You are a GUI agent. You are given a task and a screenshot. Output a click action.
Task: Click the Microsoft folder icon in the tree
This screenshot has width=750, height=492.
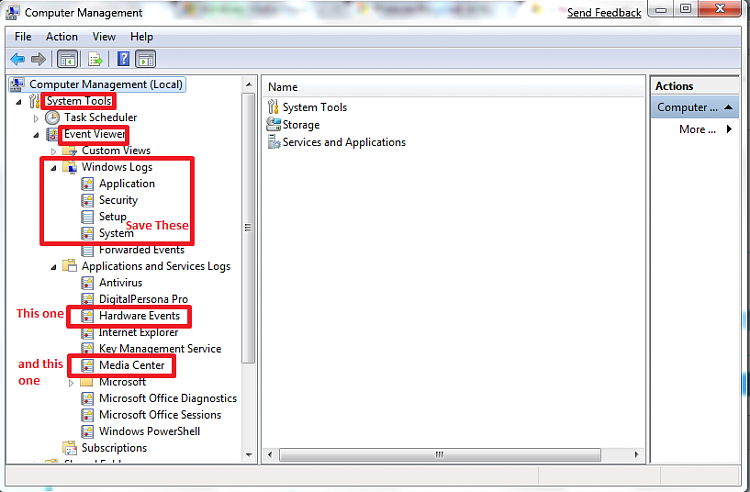click(86, 382)
